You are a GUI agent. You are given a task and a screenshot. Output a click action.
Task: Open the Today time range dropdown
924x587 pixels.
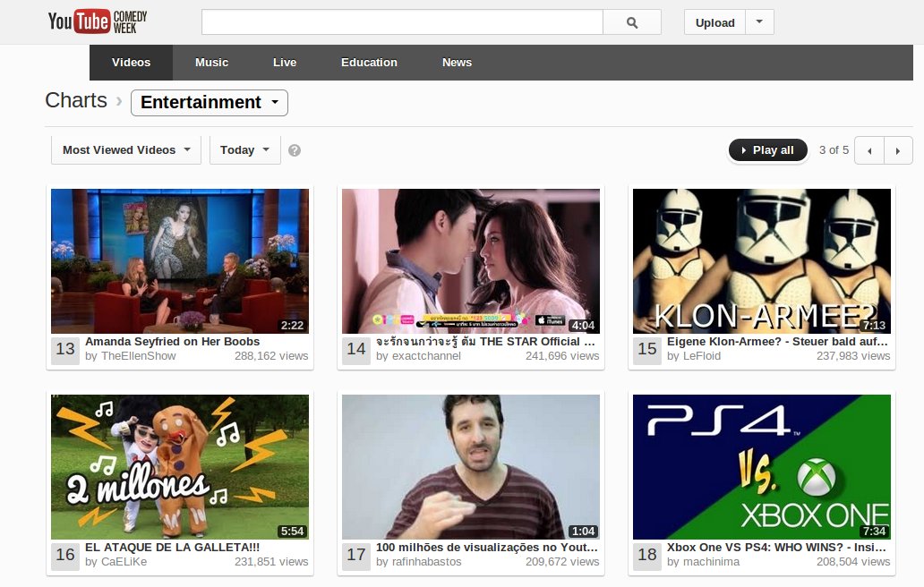click(x=244, y=150)
